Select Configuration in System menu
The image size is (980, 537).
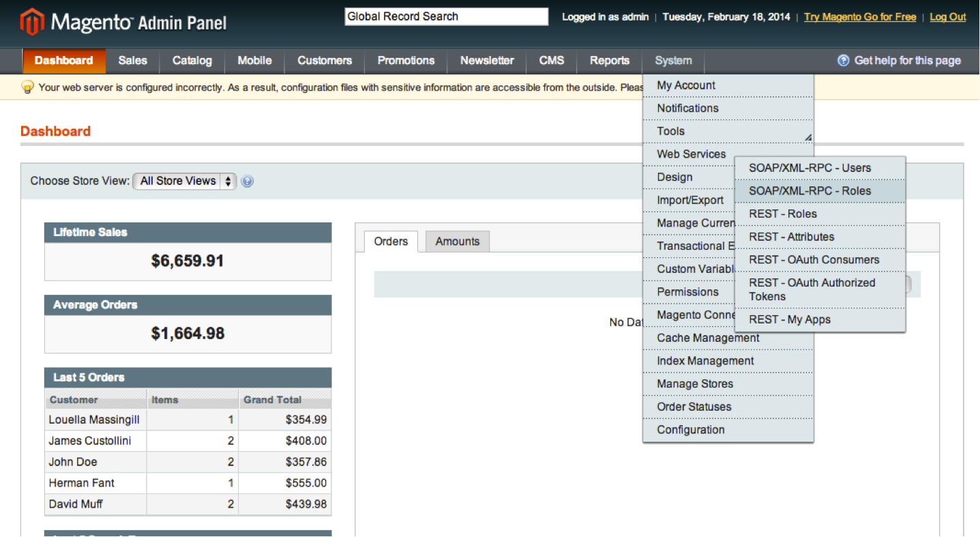(728, 430)
